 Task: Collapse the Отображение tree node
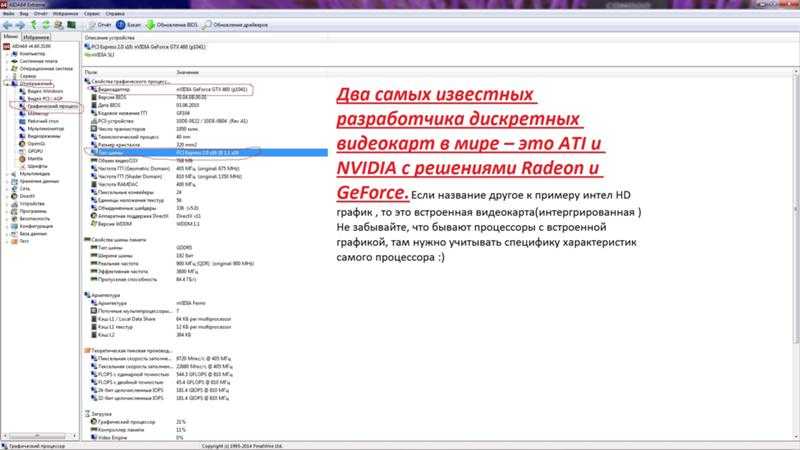click(x=7, y=84)
